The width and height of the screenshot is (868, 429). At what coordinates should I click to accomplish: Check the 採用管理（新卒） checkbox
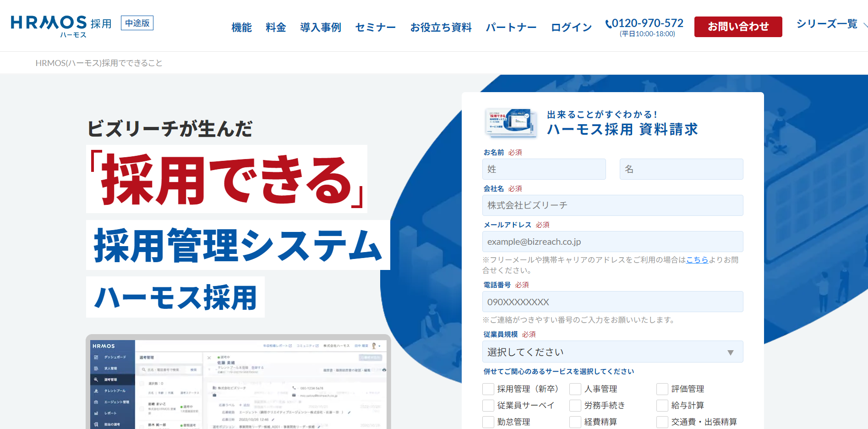[488, 389]
